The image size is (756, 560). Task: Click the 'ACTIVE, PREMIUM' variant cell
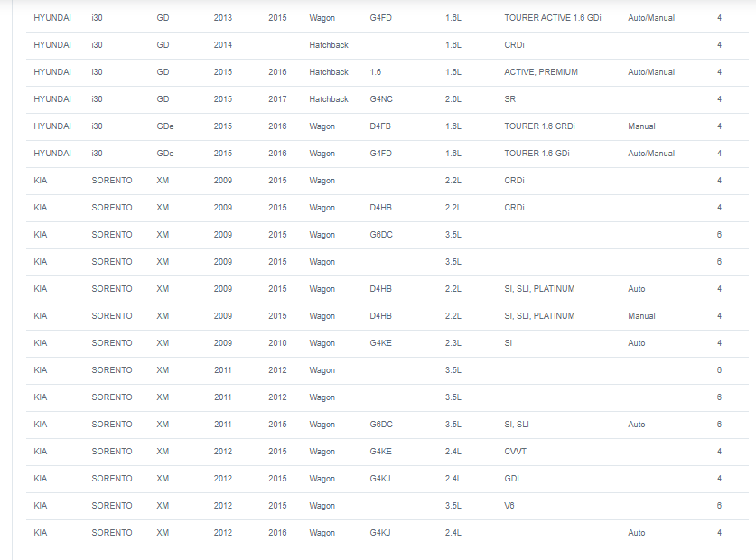click(541, 72)
